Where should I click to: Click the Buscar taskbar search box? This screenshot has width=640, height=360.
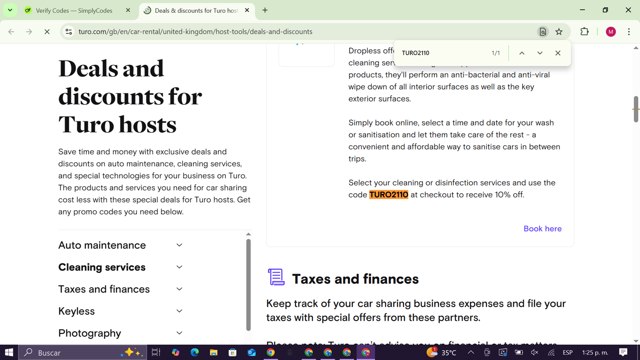[x=83, y=352]
